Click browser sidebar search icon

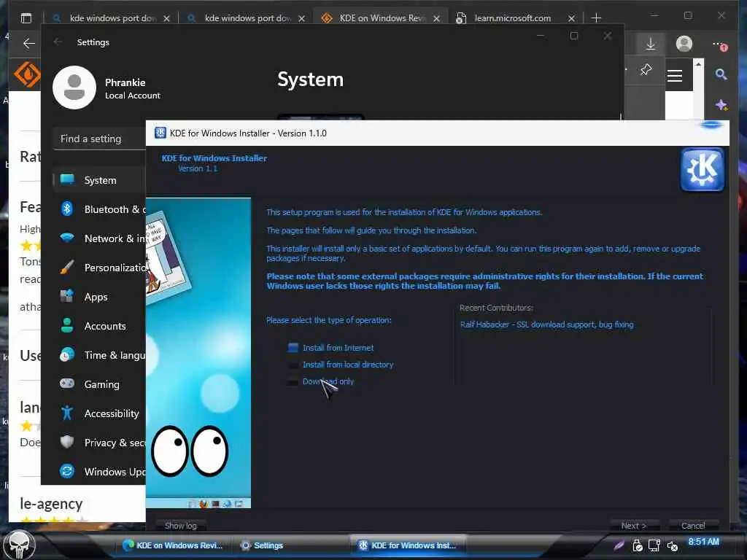(721, 74)
